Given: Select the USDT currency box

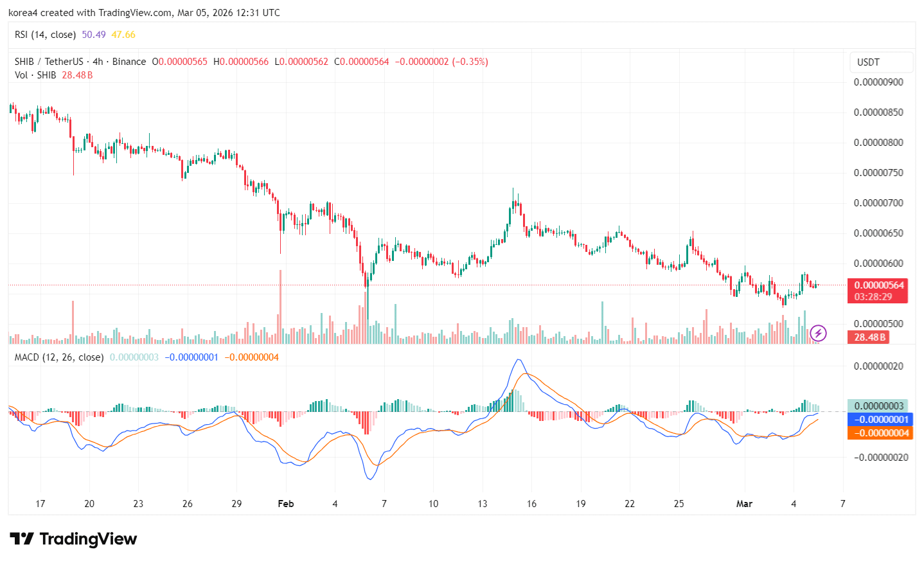Looking at the screenshot, I should pyautogui.click(x=880, y=62).
